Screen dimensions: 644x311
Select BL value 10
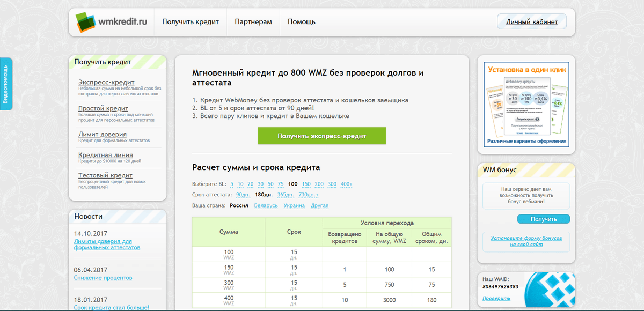pyautogui.click(x=241, y=184)
